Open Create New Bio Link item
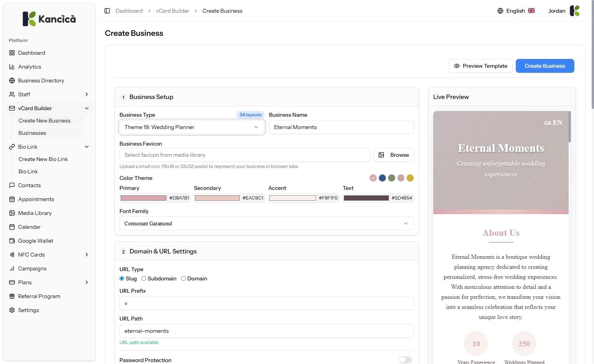Image resolution: width=594 pixels, height=364 pixels. click(x=49, y=159)
